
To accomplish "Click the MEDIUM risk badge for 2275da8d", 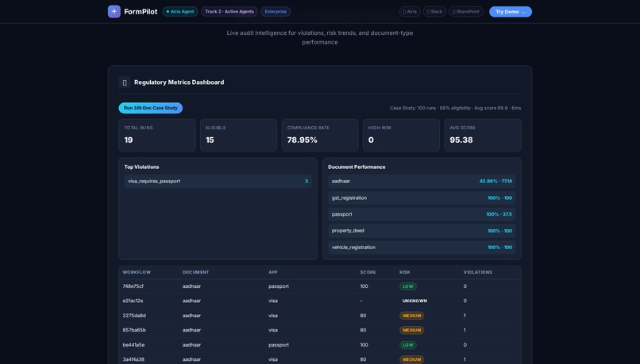I will [x=411, y=316].
